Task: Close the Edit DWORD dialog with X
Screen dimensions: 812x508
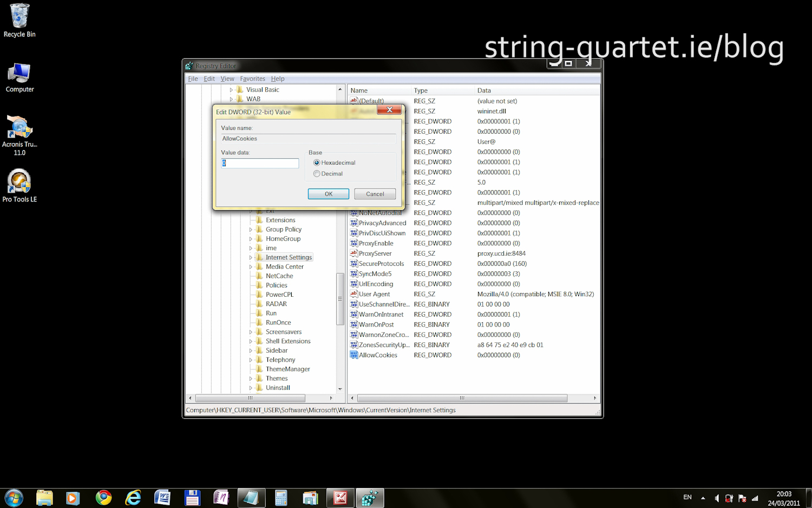Action: (x=389, y=110)
